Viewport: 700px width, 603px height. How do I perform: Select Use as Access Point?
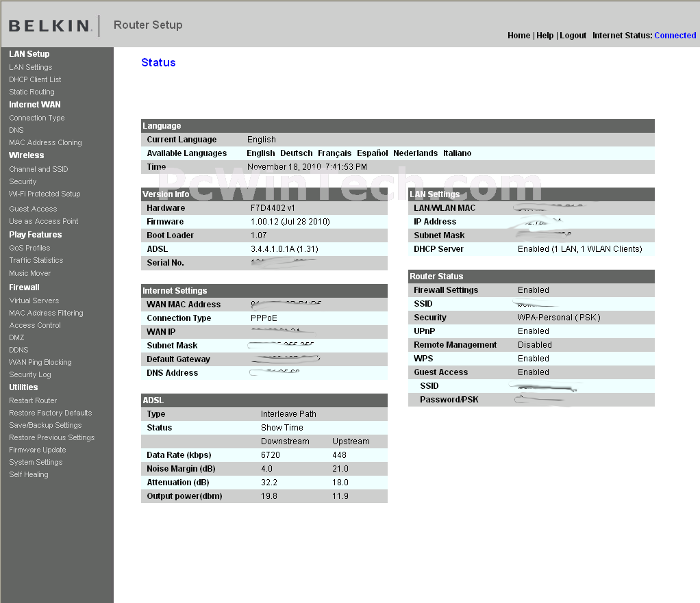tap(43, 221)
